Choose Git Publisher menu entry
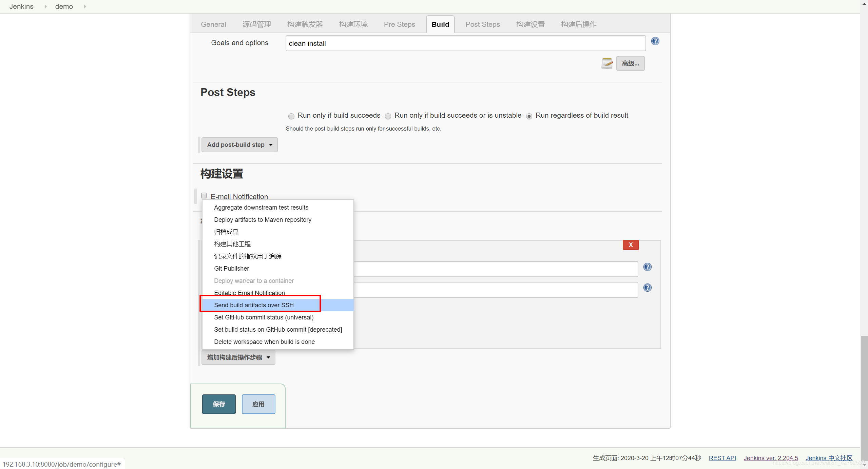This screenshot has height=469, width=868. 278,269
